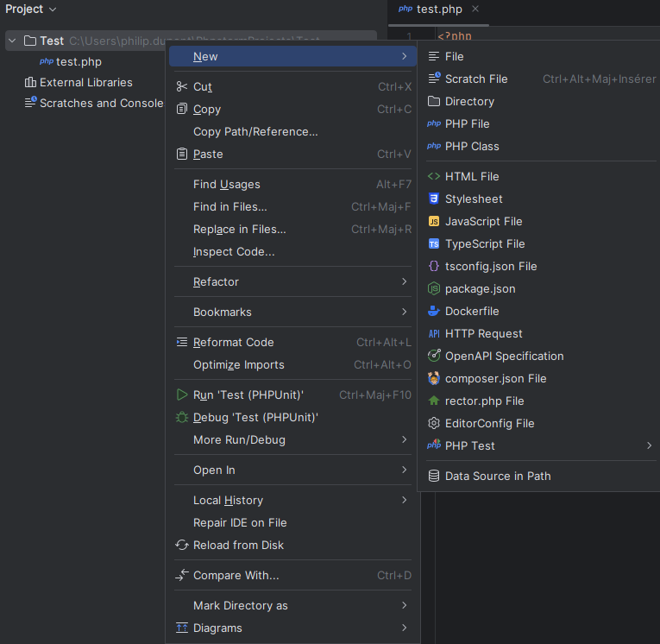
Task: Click the Debug bug icon
Action: [181, 417]
